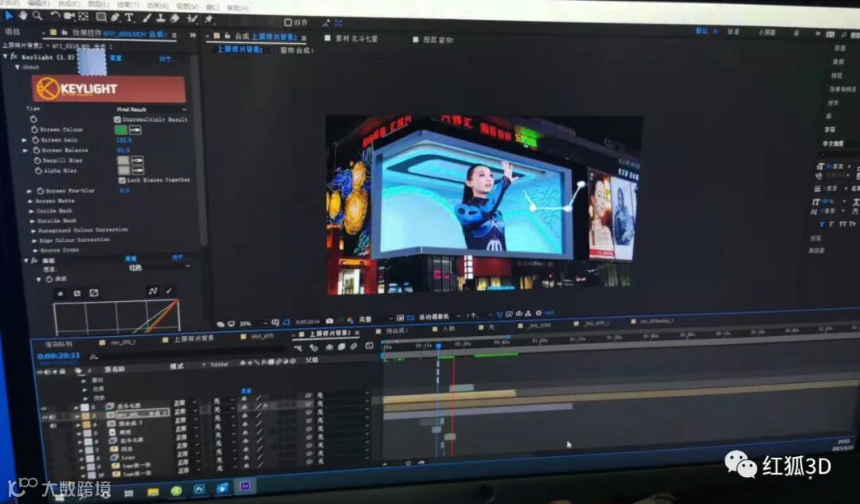Collapse the Keylight (1.2) effect
Viewport: 860px width, 504px height.
click(x=6, y=56)
